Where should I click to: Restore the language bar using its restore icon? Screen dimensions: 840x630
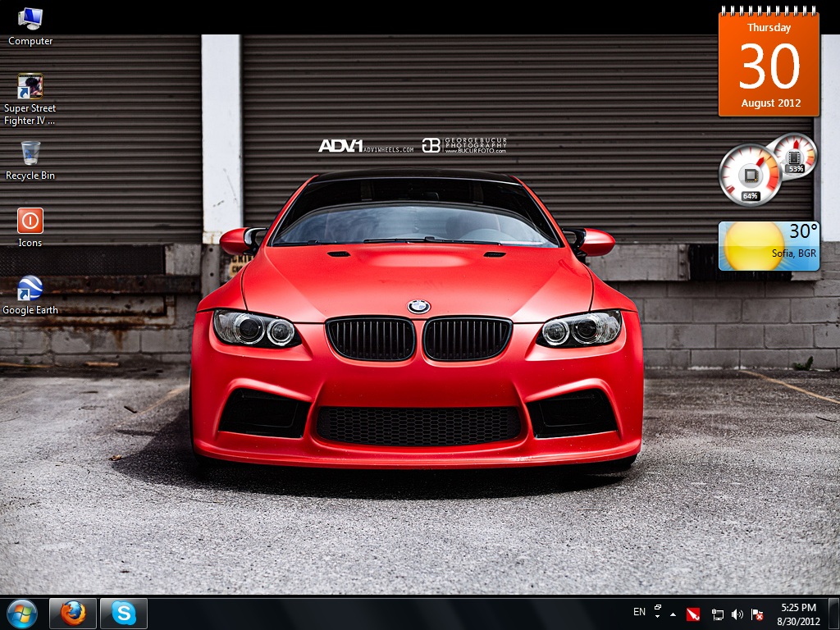(x=658, y=608)
